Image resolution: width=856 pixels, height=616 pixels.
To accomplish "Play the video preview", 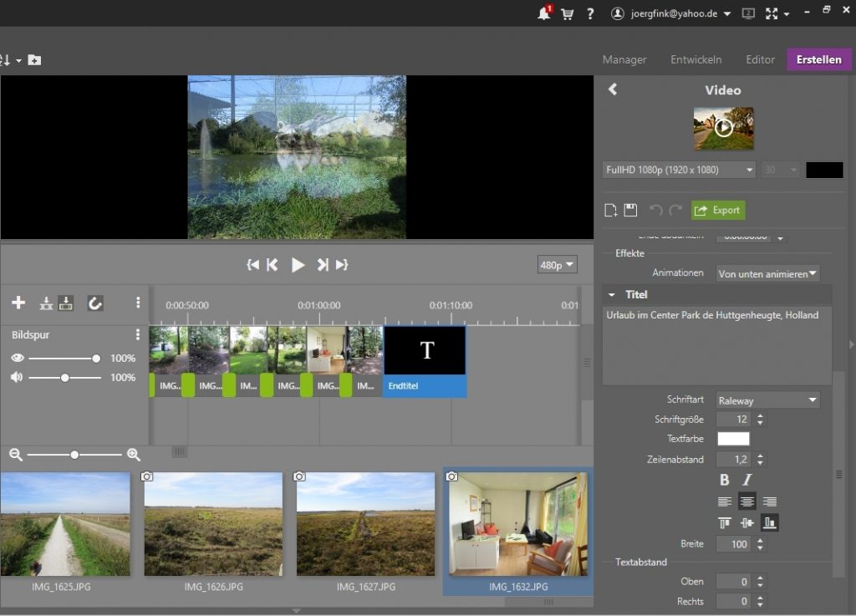I will (298, 265).
